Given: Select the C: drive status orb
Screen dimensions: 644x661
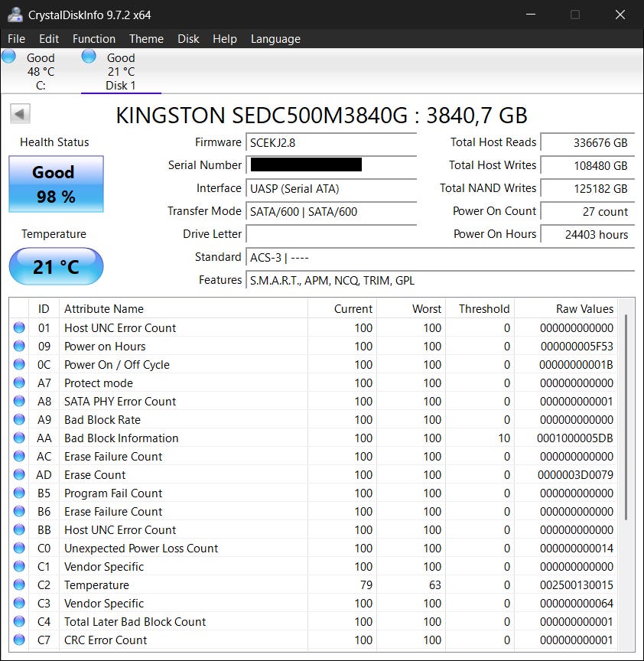Looking at the screenshot, I should [9, 56].
